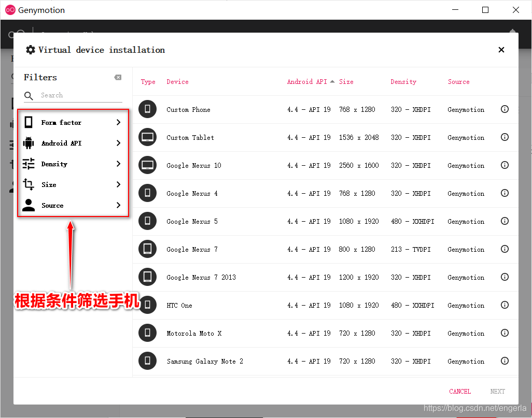Click the Custom Tablet device name

coord(190,138)
